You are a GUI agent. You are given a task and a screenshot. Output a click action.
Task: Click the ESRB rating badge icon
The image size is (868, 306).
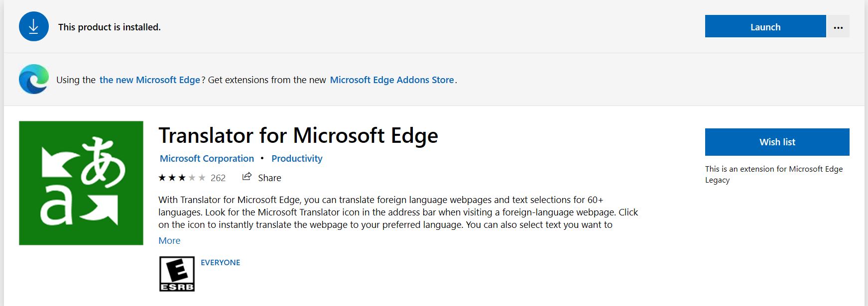tap(177, 274)
